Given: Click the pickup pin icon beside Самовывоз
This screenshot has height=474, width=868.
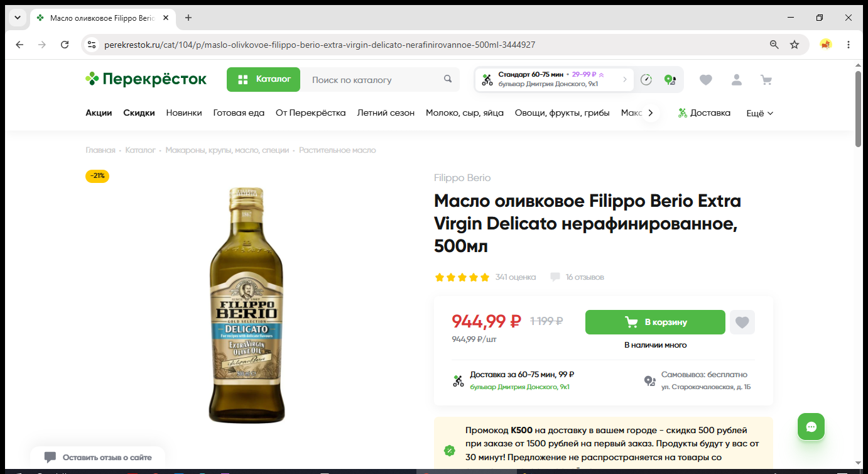Looking at the screenshot, I should [650, 381].
